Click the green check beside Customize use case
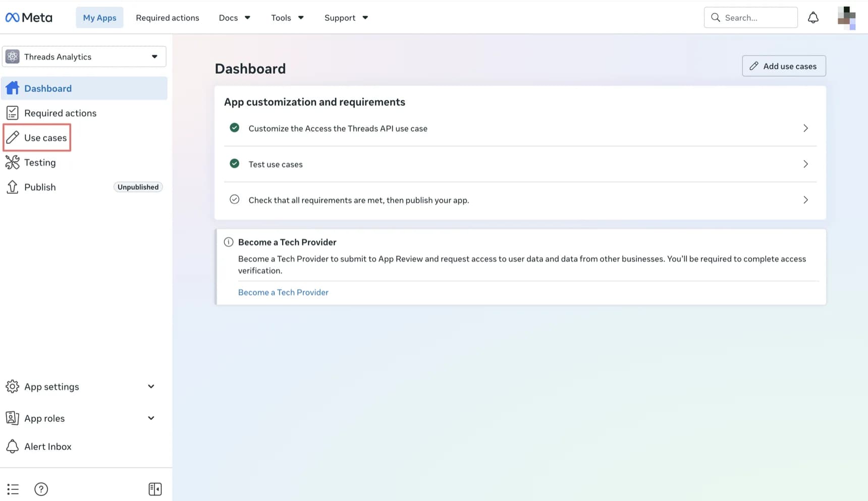This screenshot has width=868, height=501. tap(235, 128)
